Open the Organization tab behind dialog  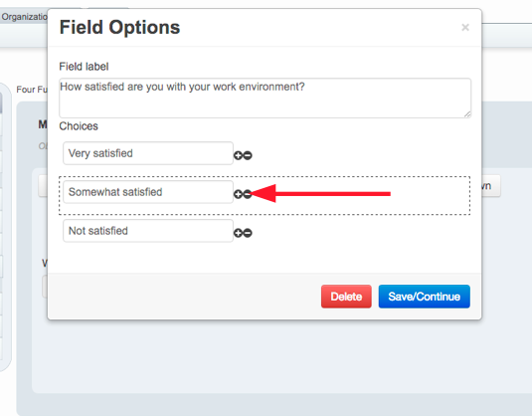24,16
